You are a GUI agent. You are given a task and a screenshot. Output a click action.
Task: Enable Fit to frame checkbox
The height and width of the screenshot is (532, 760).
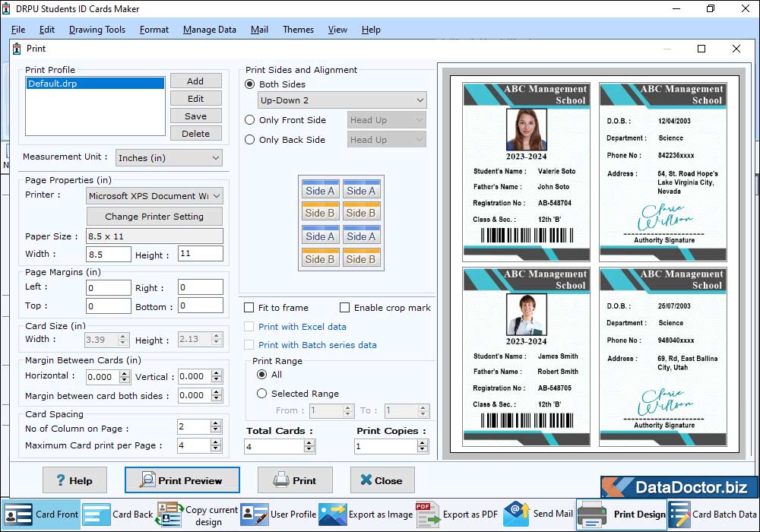tap(249, 308)
